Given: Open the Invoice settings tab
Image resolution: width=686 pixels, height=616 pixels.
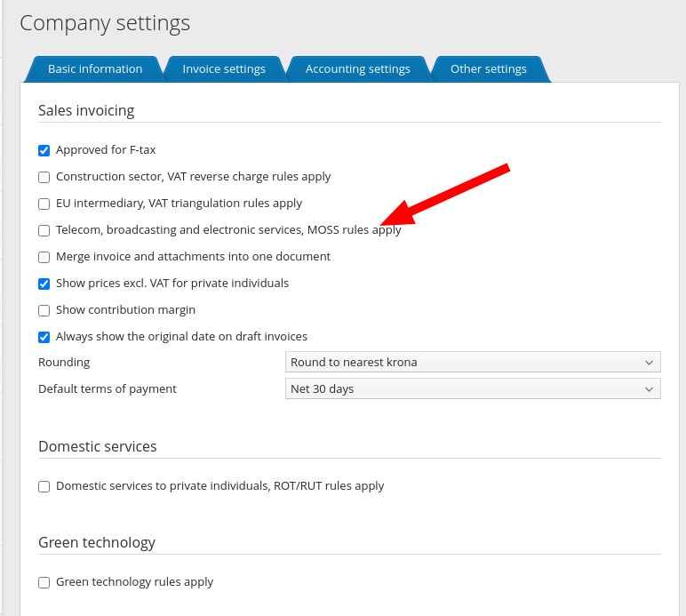Looking at the screenshot, I should click(224, 68).
